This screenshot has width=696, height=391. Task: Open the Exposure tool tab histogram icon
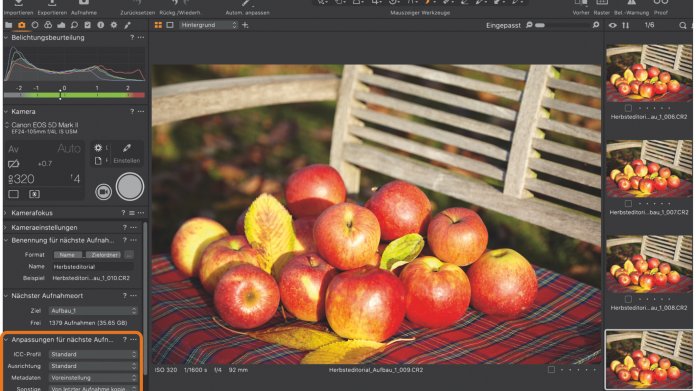pyautogui.click(x=61, y=25)
